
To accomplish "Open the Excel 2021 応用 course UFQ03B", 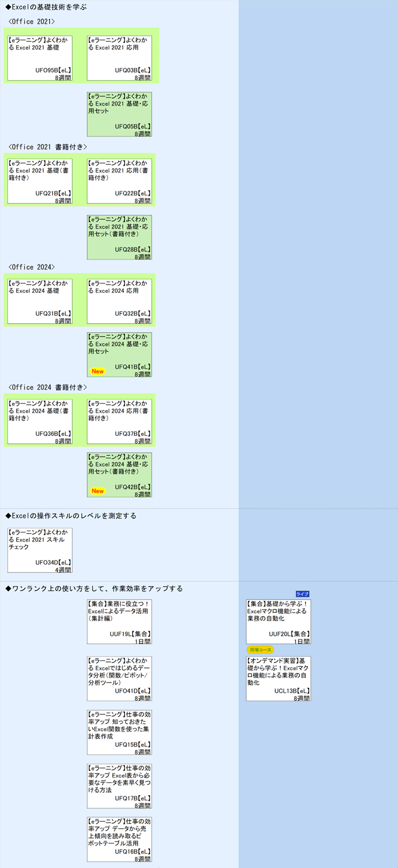I will (119, 58).
